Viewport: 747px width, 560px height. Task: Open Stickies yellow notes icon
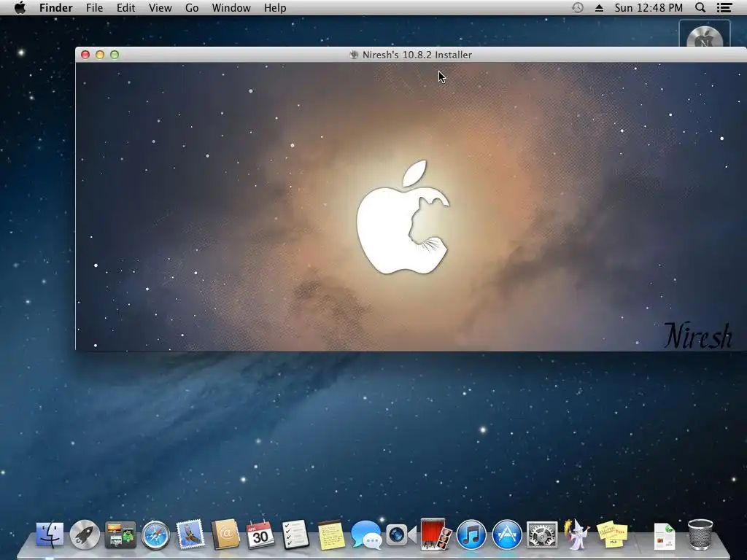[x=612, y=534]
